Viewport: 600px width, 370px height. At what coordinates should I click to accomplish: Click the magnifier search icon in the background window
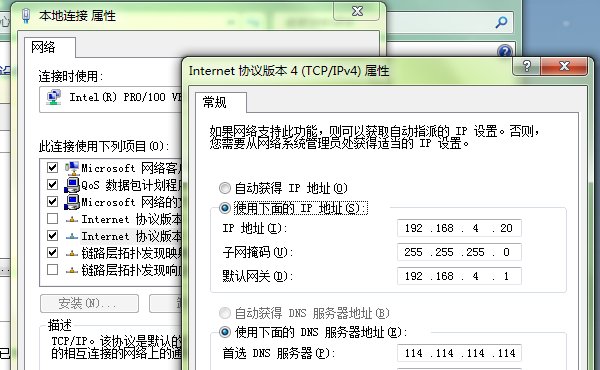501,23
